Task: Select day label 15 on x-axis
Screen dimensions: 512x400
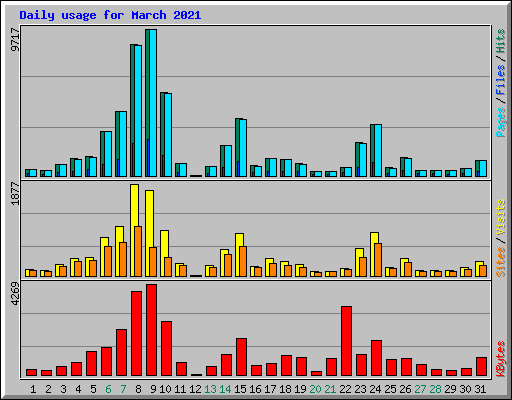Action: 240,389
